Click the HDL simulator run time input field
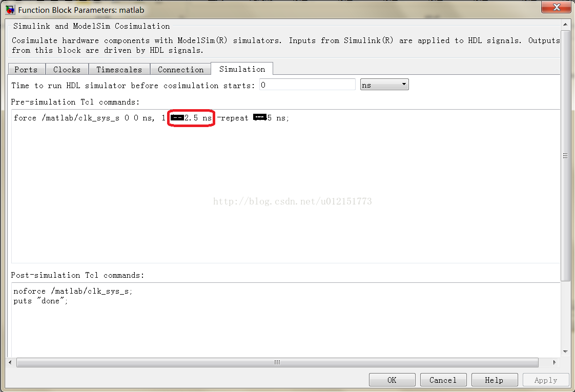This screenshot has width=575, height=392. click(307, 85)
